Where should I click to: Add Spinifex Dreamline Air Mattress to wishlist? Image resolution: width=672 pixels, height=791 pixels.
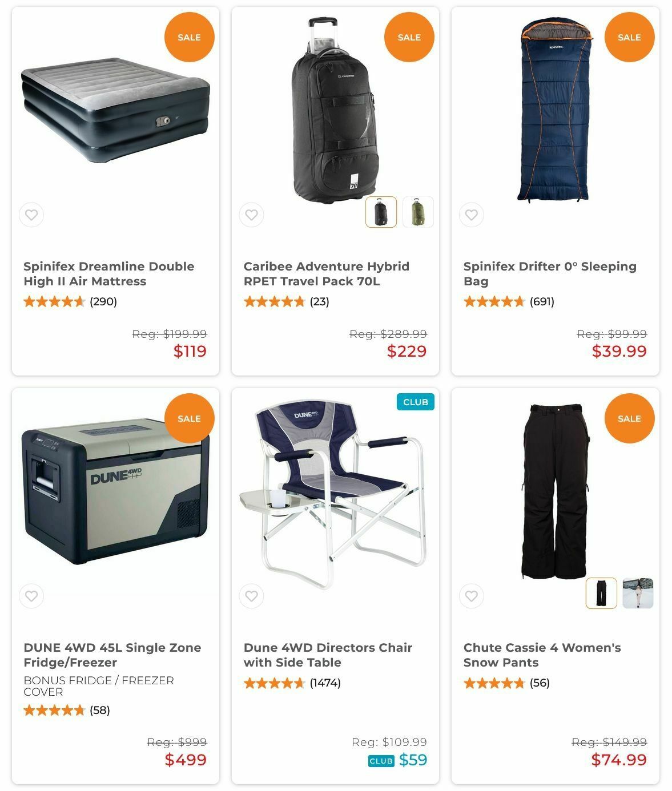coord(31,215)
